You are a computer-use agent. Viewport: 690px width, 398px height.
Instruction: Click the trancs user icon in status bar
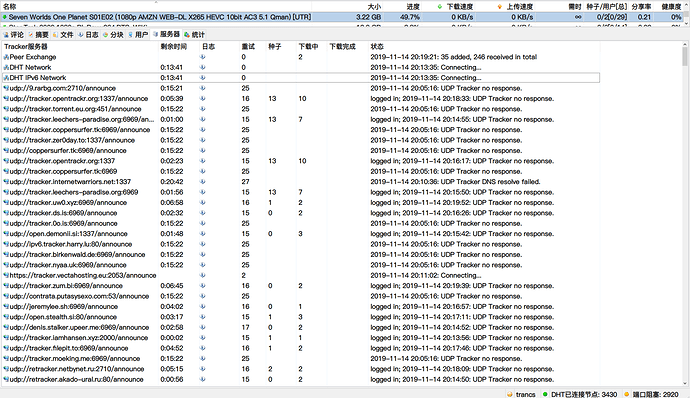pos(510,394)
